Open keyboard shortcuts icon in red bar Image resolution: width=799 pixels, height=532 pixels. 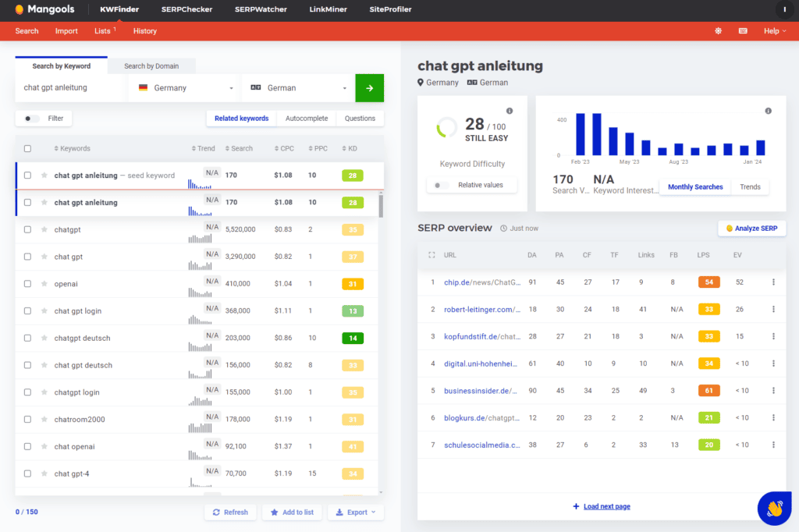(743, 31)
